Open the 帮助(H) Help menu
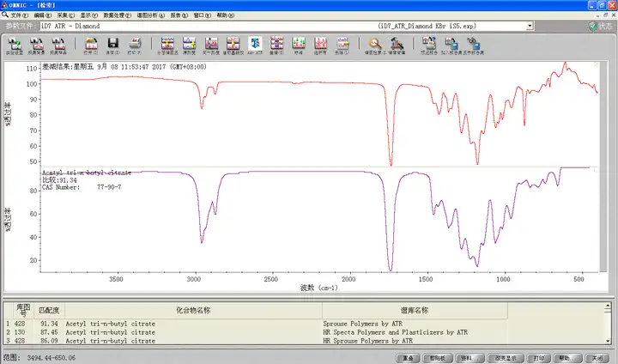Viewport: 618px width, 364px height. tap(226, 15)
